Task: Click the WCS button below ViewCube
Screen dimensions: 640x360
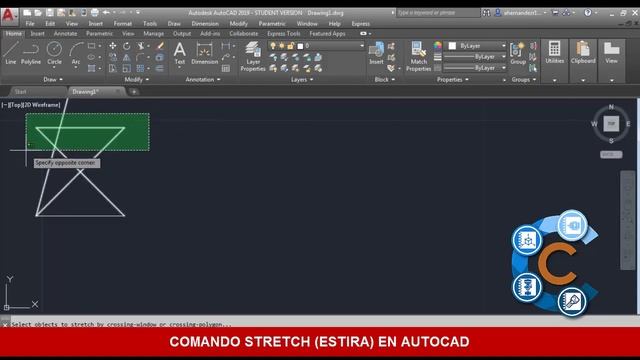Action: [611, 155]
